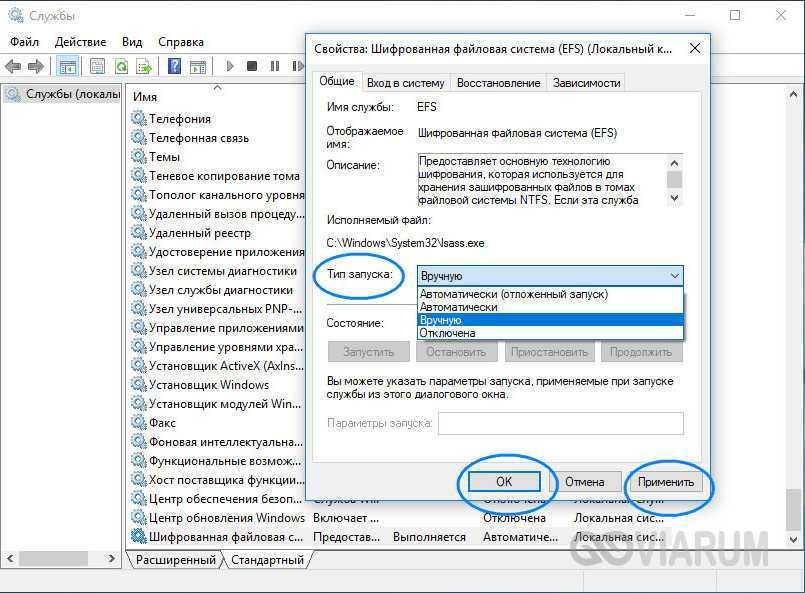
Task: Close the EFS properties dialog
Action: [695, 48]
